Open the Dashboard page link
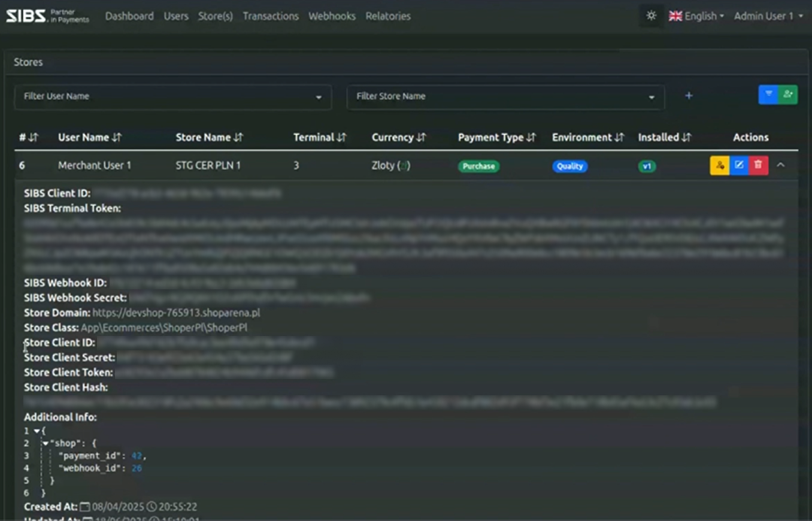 pos(129,16)
